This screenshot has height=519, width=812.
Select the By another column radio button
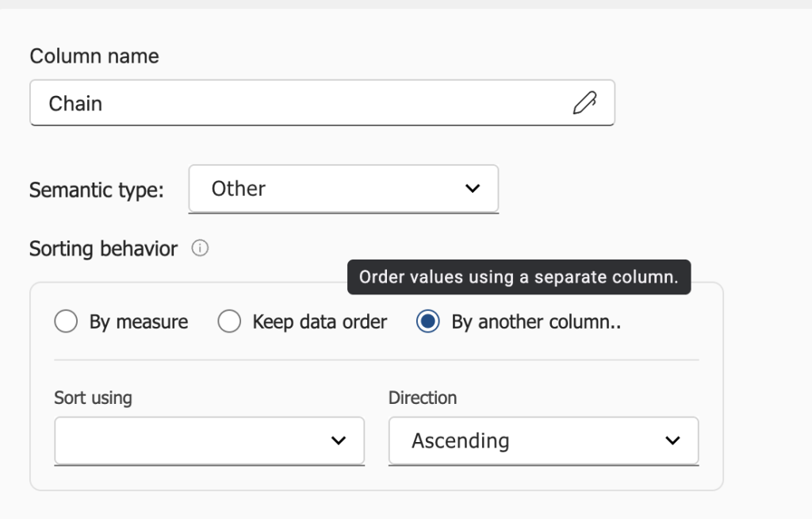[428, 322]
